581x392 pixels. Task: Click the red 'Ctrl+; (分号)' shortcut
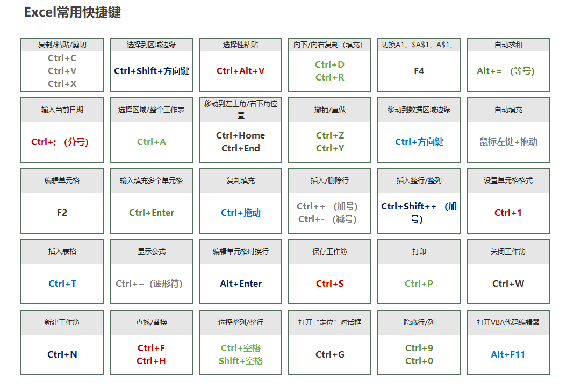(60, 142)
